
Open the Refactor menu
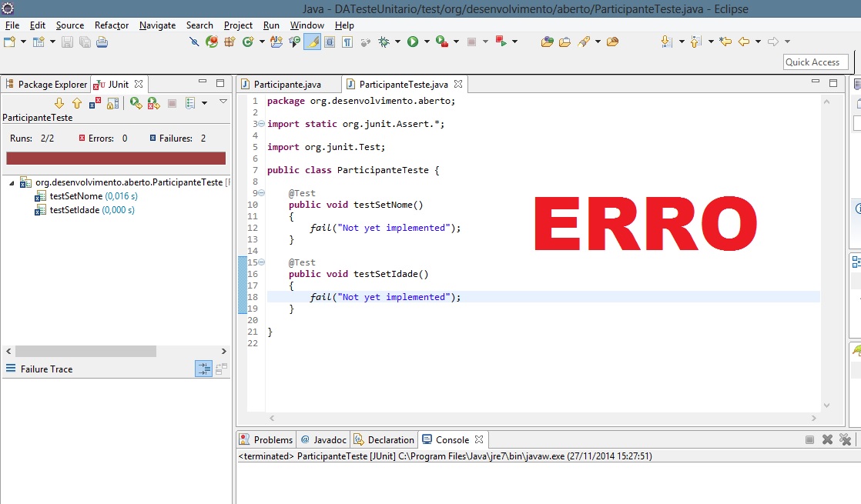(112, 25)
